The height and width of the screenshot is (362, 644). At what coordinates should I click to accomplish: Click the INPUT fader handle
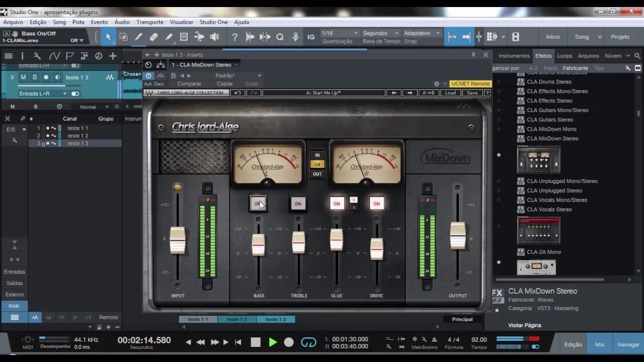click(x=178, y=240)
